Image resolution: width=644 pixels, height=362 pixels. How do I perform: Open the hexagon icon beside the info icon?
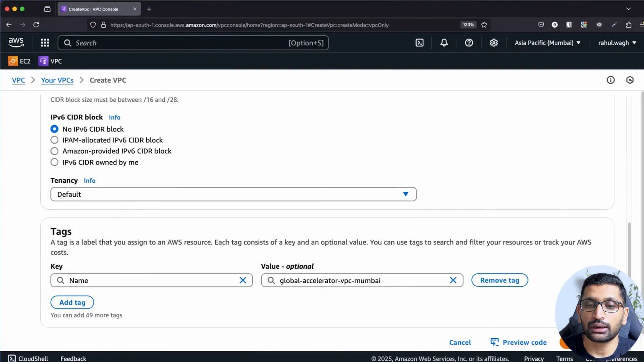[630, 80]
